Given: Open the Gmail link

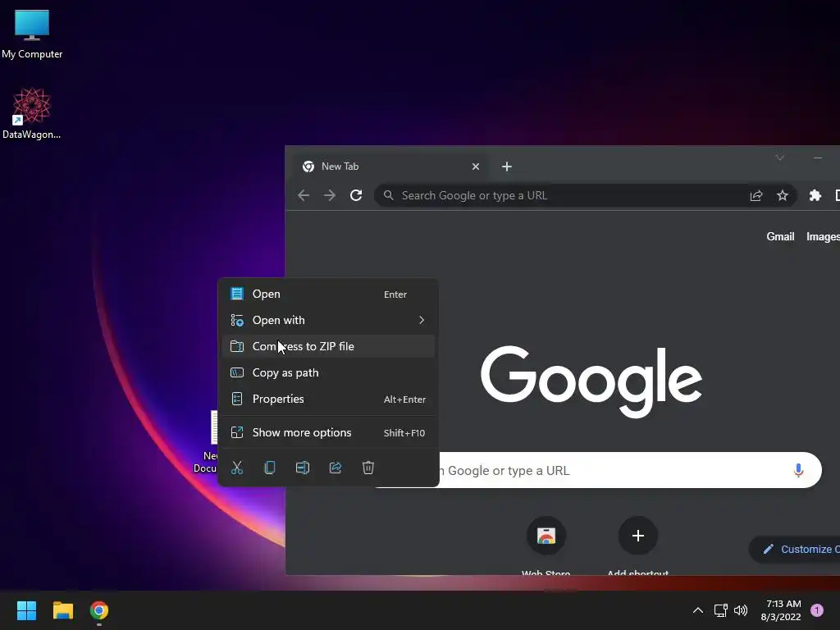Looking at the screenshot, I should (x=780, y=237).
